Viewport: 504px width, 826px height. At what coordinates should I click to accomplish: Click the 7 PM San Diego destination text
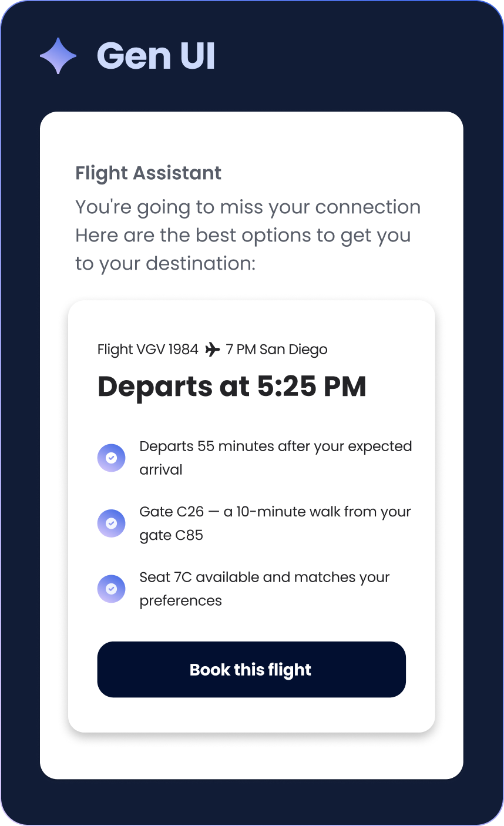pos(276,348)
